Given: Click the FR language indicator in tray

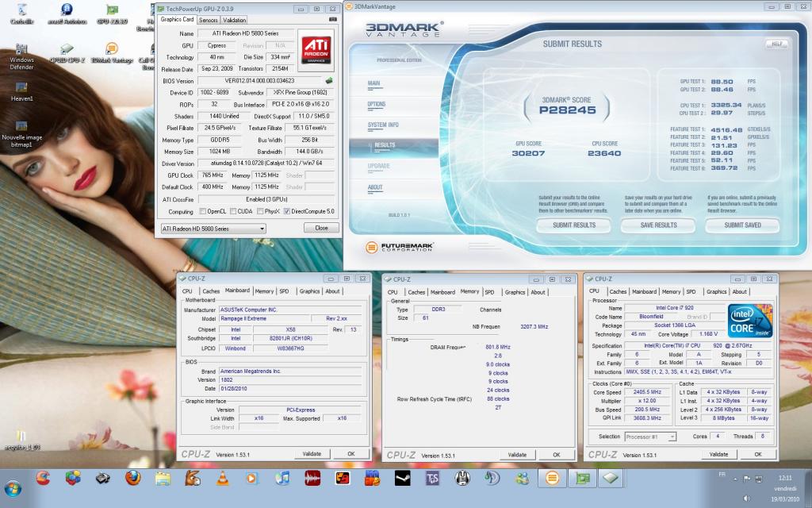Looking at the screenshot, I should (x=722, y=475).
